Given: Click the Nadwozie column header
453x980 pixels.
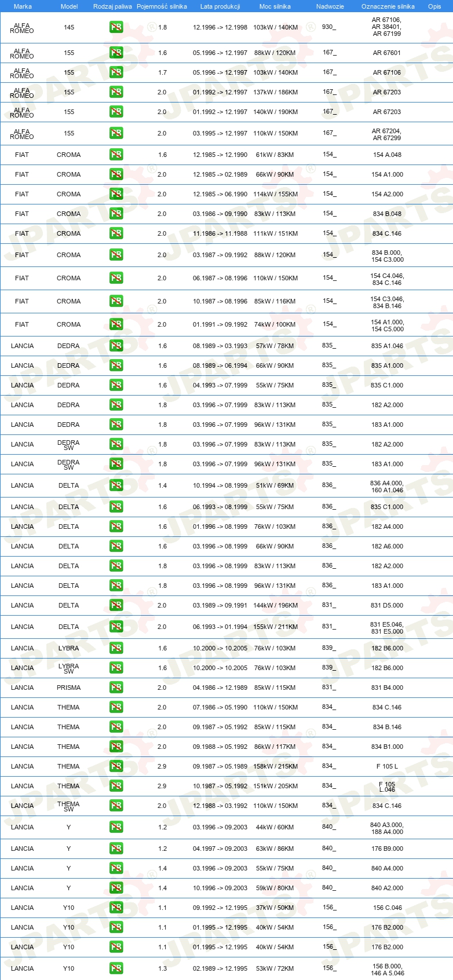Looking at the screenshot, I should click(x=330, y=6).
